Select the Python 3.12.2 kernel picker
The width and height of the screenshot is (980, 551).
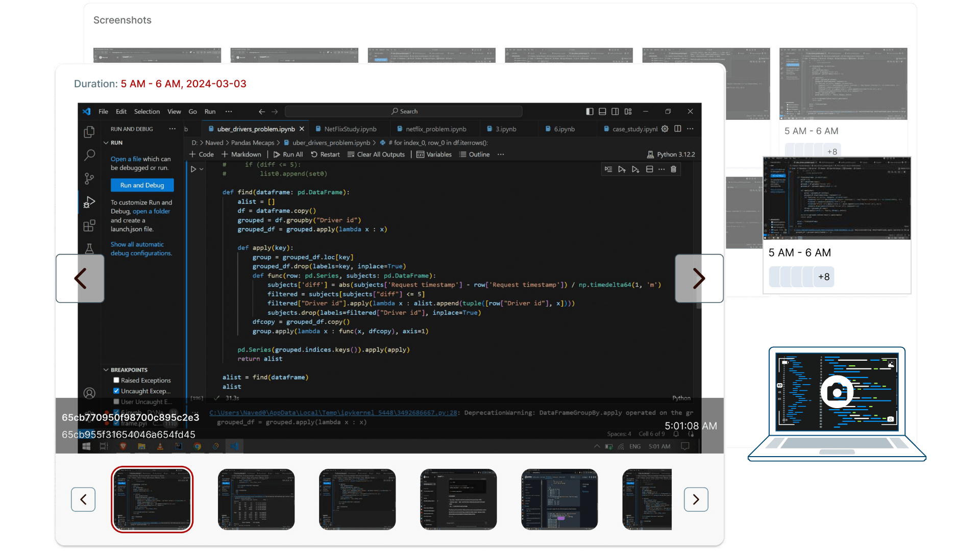pos(671,155)
